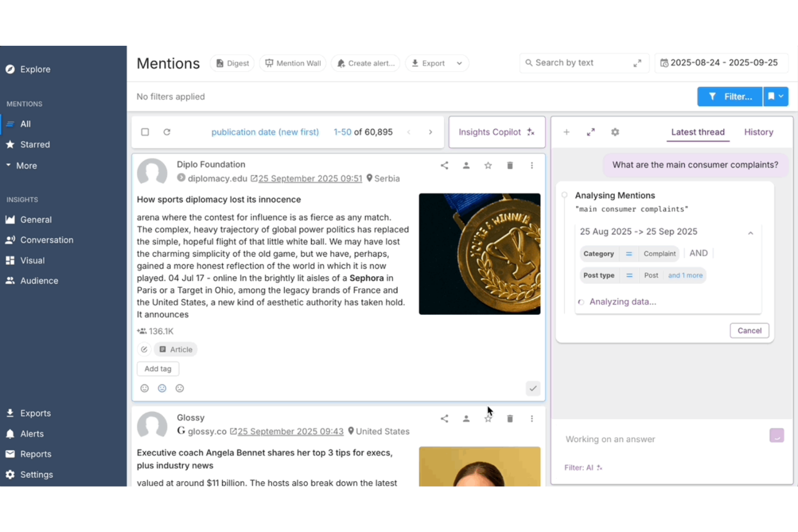Select the select-all mentions checkbox
Screen dimensions: 798x532
(145, 132)
